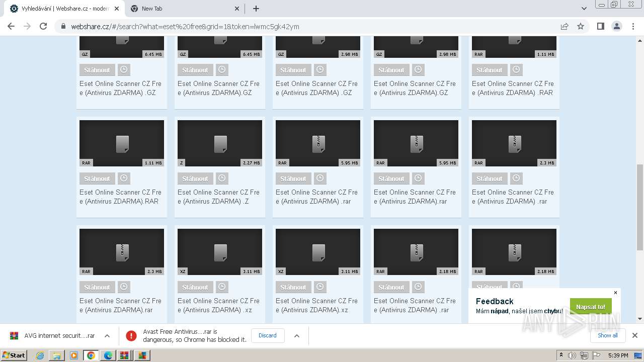Screen dimensions: 644x362
Task: Close the Feedback popup
Action: click(615, 293)
